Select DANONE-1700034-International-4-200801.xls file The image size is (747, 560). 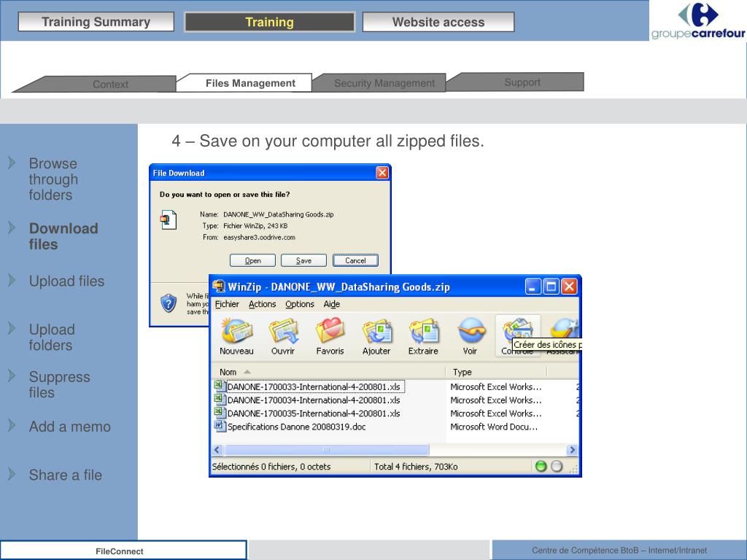click(x=314, y=400)
